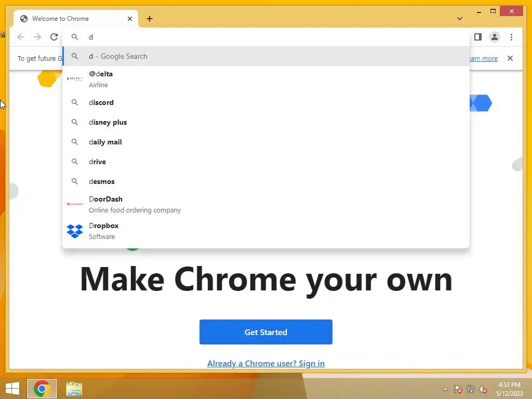
Task: Follow the Learn more link
Action: tap(484, 58)
